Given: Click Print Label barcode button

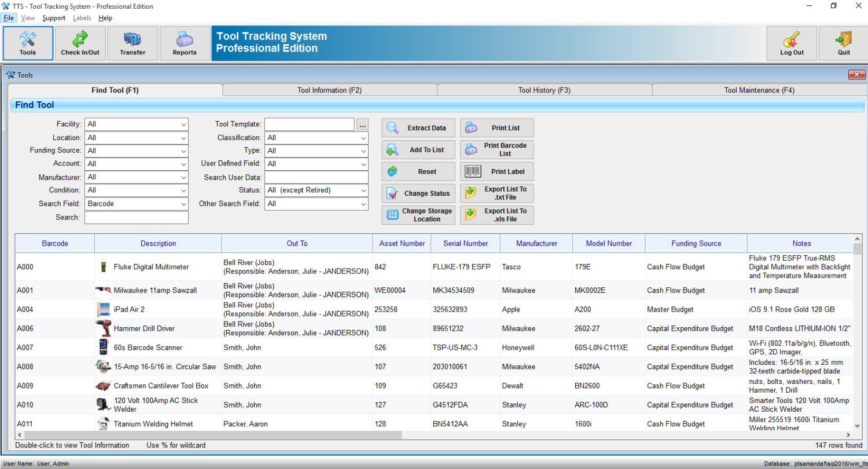Looking at the screenshot, I should coord(497,171).
